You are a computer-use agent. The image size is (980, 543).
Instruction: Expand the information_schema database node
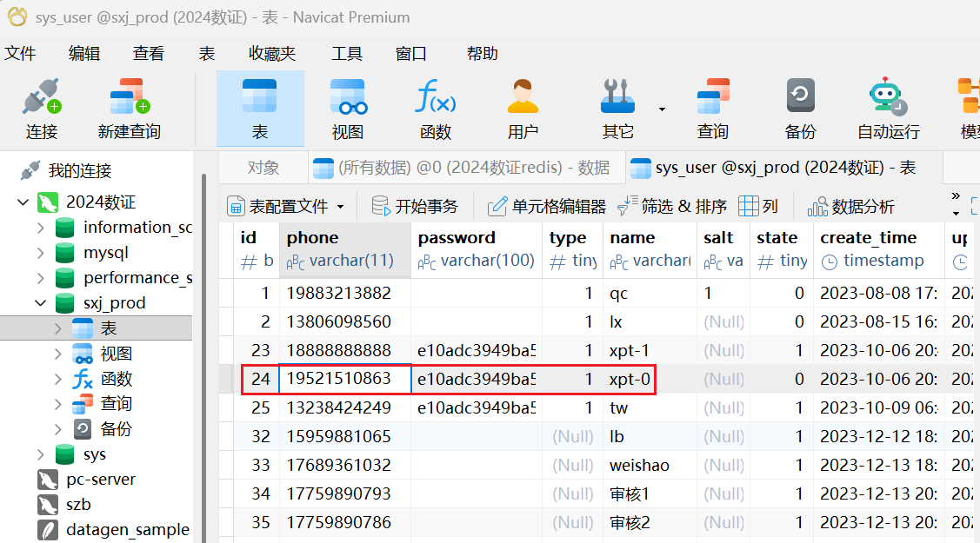click(41, 228)
